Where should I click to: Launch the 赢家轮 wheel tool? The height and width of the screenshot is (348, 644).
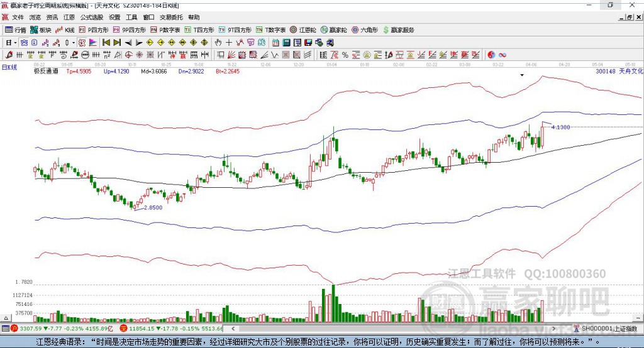coord(333,30)
